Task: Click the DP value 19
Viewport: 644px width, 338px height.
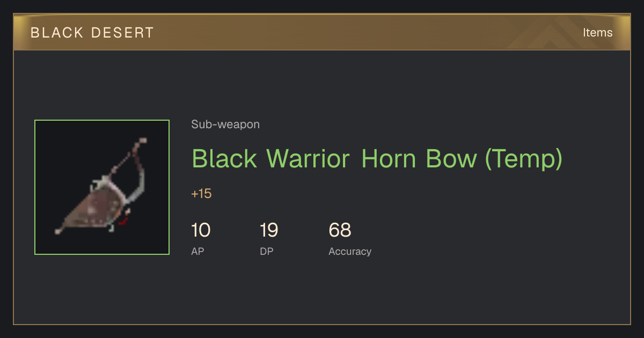Action: click(269, 230)
